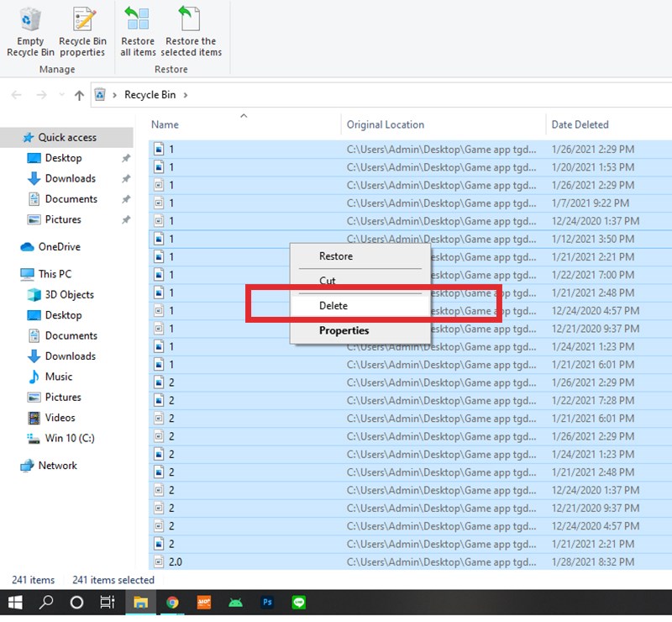Expand the chevron after Recycle Bin in address bar
672x622 pixels.
(186, 95)
